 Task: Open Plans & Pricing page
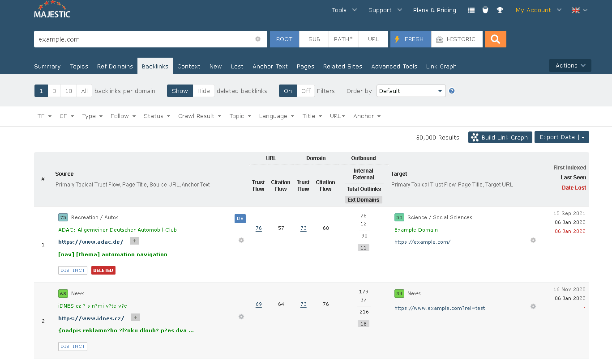[x=435, y=10]
